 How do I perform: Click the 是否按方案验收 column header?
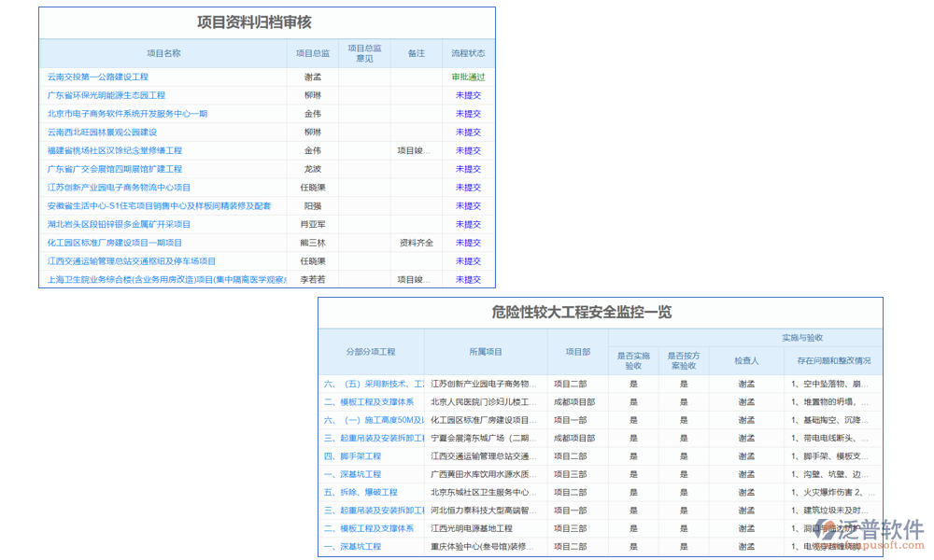pyautogui.click(x=683, y=358)
